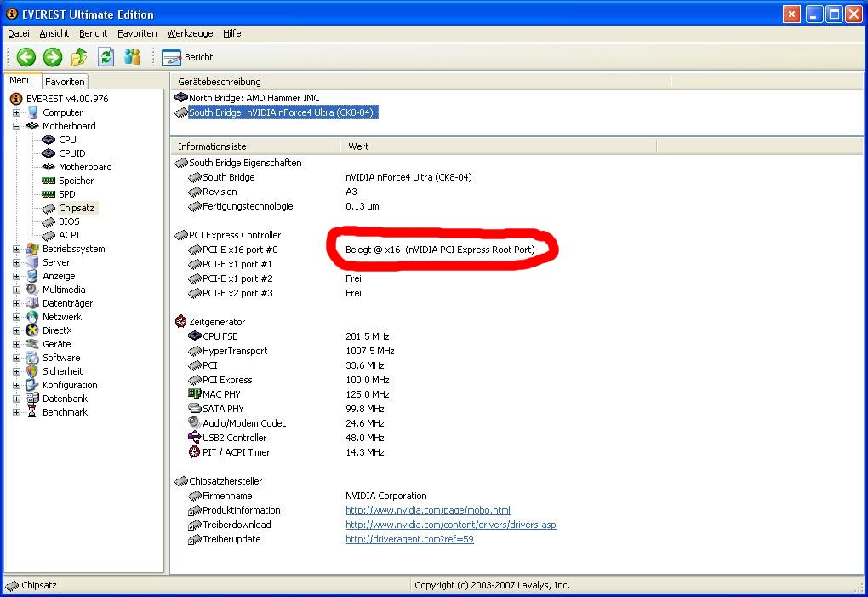
Task: Expand the Anzeige tree node
Action: pyautogui.click(x=17, y=276)
